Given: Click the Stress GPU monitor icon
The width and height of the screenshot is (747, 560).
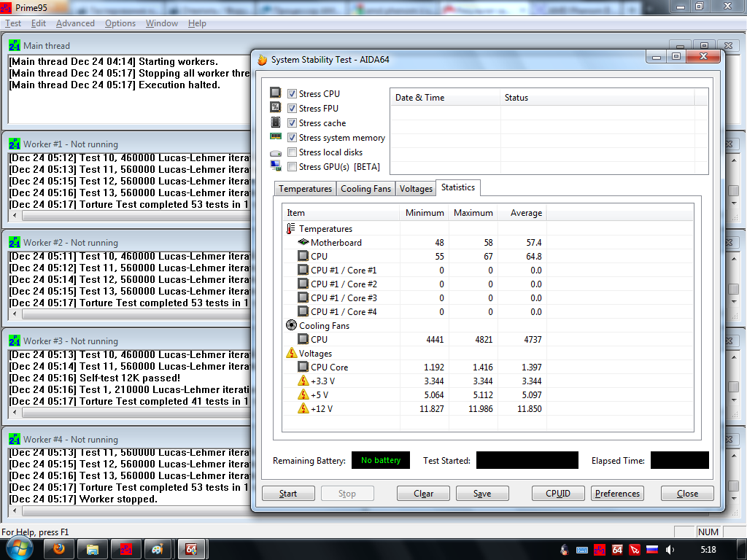Looking at the screenshot, I should coord(275,166).
